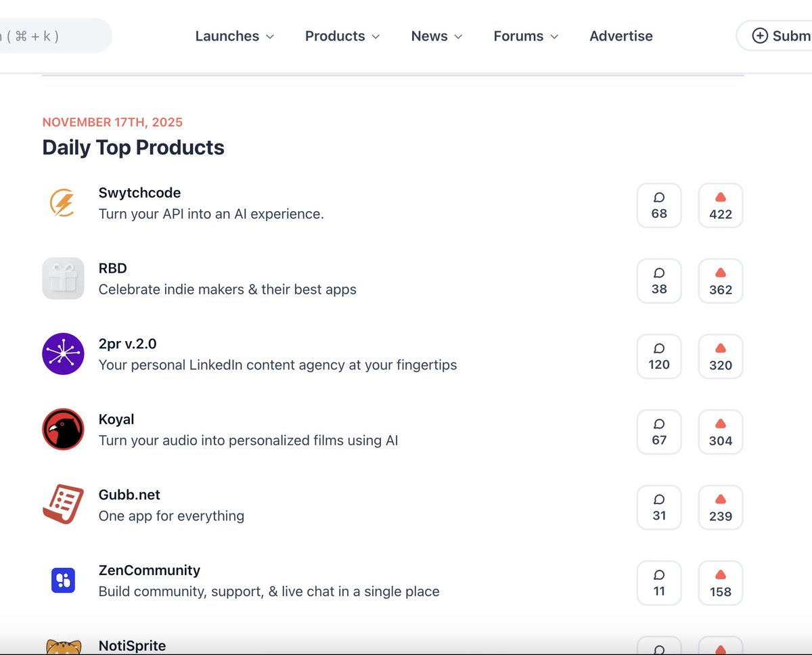This screenshot has width=812, height=655.
Task: Expand the Products menu
Action: point(342,36)
